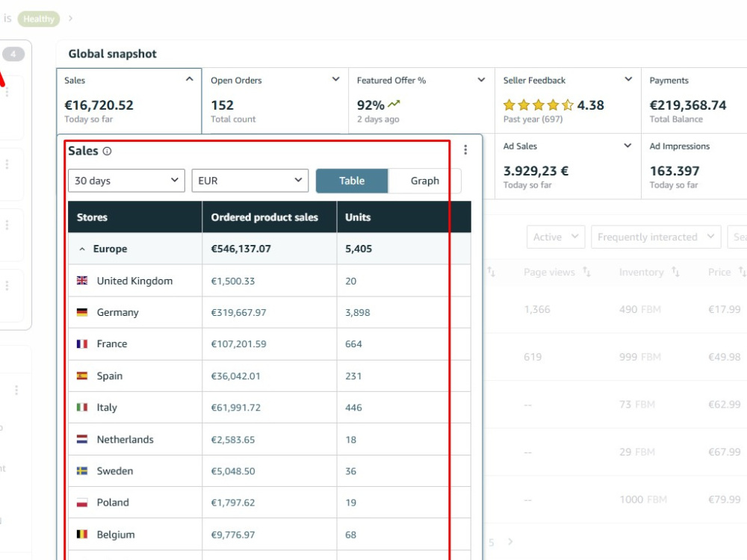Click the Healthy status badge
Screen dimensions: 747x560
[x=39, y=19]
